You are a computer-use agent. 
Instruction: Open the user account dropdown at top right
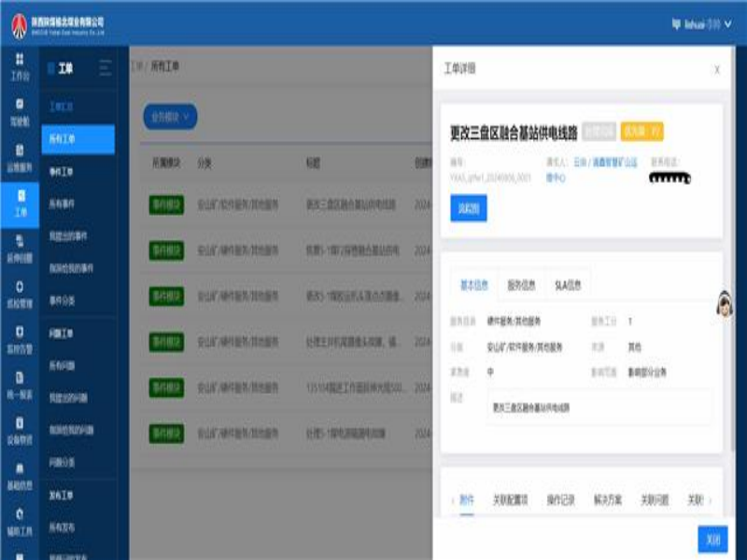(696, 25)
